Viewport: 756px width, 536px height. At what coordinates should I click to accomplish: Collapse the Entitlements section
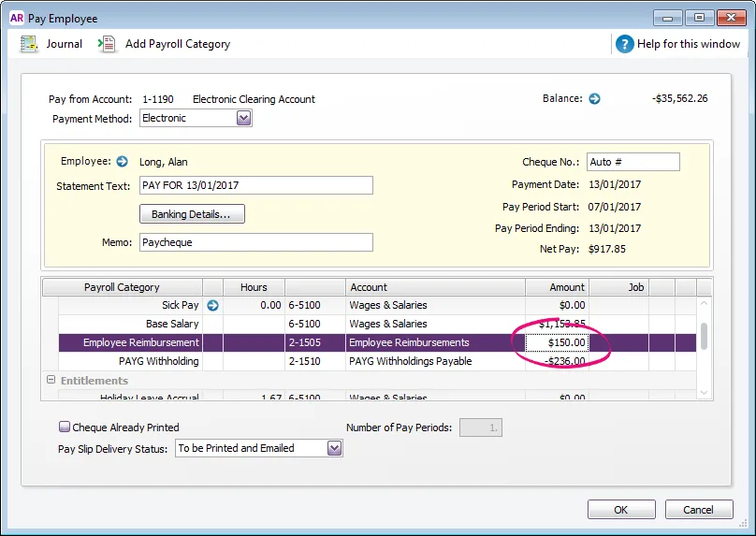tap(51, 380)
